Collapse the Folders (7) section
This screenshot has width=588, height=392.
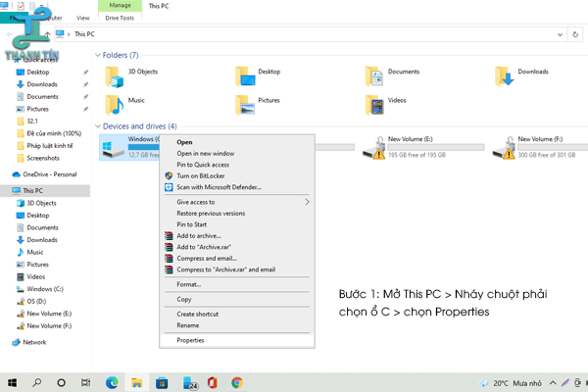pos(99,55)
